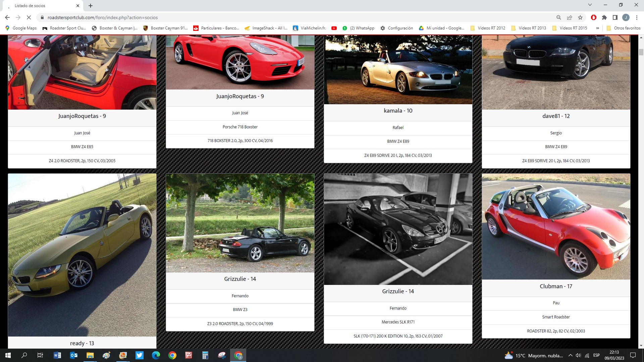Image resolution: width=644 pixels, height=362 pixels.
Task: Launch Twitter from the taskbar
Action: pyautogui.click(x=140, y=355)
